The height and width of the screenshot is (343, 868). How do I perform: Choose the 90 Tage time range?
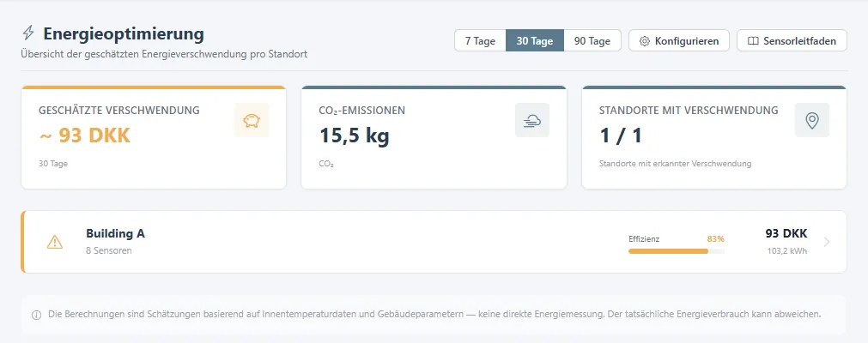point(592,41)
